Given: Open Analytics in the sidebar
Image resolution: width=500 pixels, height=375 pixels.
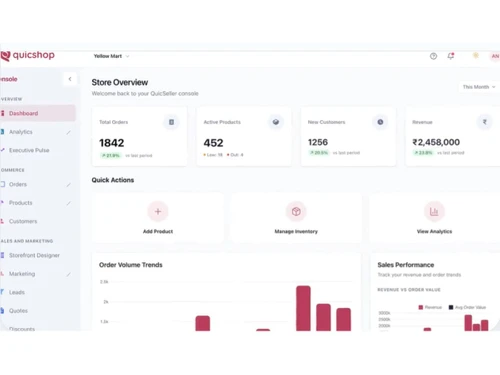Looking at the screenshot, I should [x=21, y=132].
